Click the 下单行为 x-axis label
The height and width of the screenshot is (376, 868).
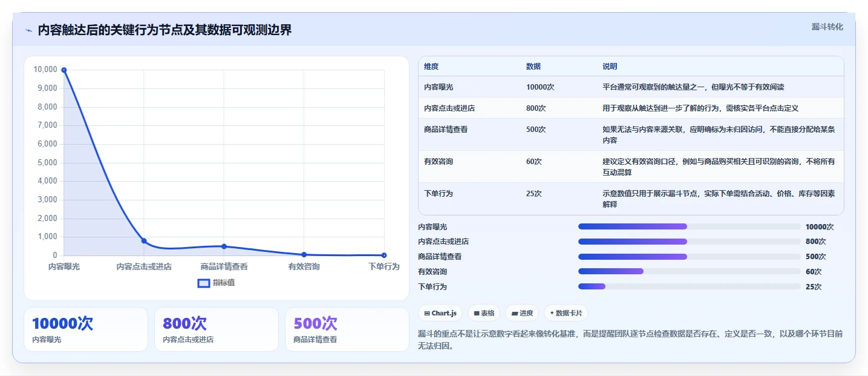coord(384,266)
